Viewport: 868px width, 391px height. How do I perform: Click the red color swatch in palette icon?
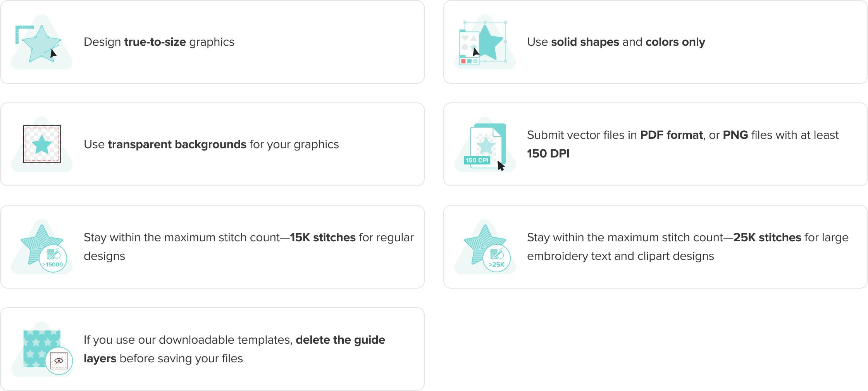pos(463,61)
